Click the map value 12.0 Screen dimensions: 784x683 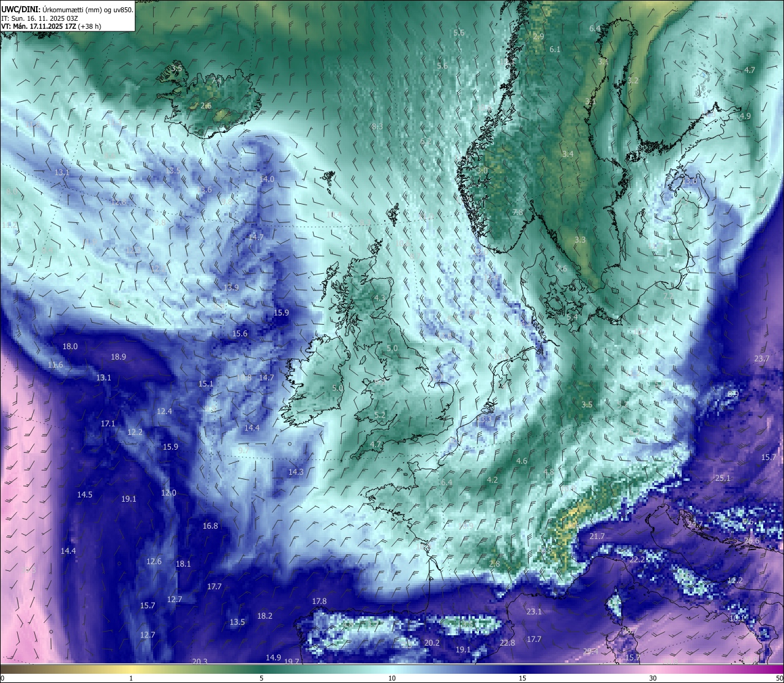coord(168,492)
